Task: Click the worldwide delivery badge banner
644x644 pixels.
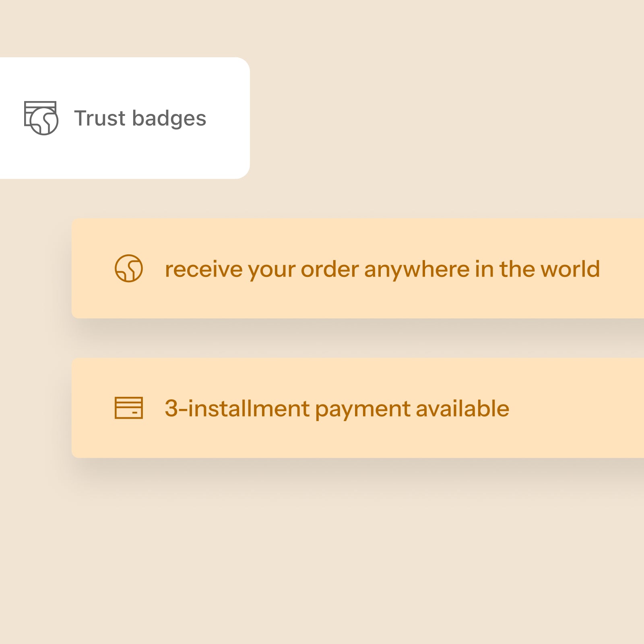Action: point(358,268)
